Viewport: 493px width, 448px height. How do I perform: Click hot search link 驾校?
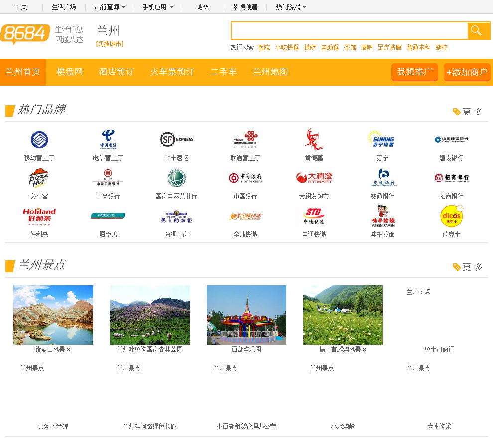tap(441, 47)
